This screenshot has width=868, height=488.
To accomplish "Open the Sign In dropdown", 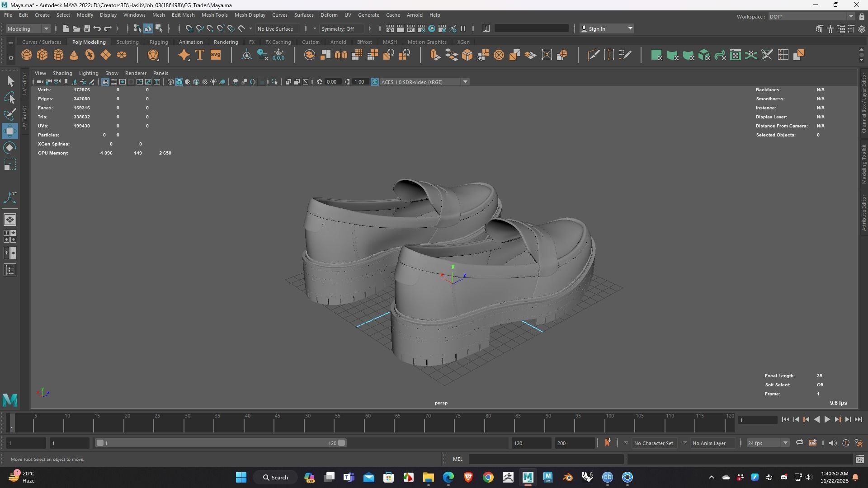I will [x=607, y=28].
